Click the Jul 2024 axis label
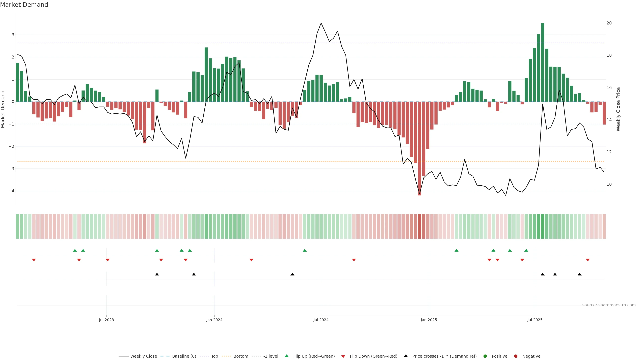The height and width of the screenshot is (362, 644). click(321, 320)
